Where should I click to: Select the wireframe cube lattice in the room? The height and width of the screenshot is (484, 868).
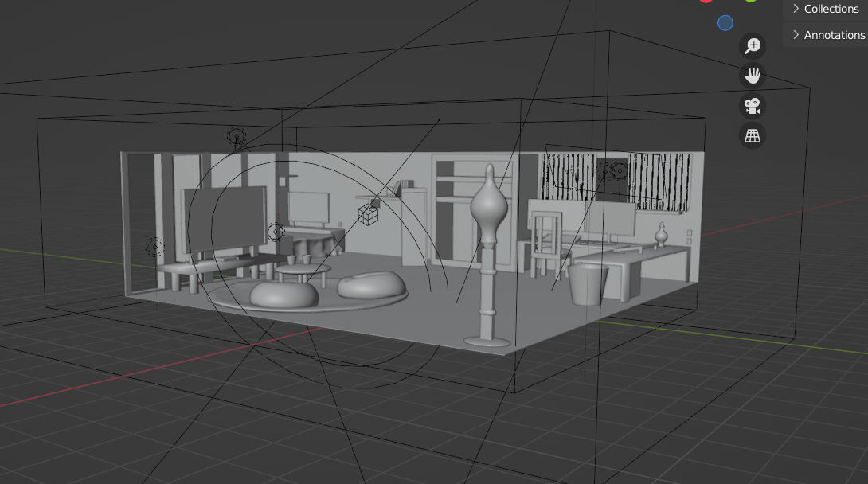point(367,213)
